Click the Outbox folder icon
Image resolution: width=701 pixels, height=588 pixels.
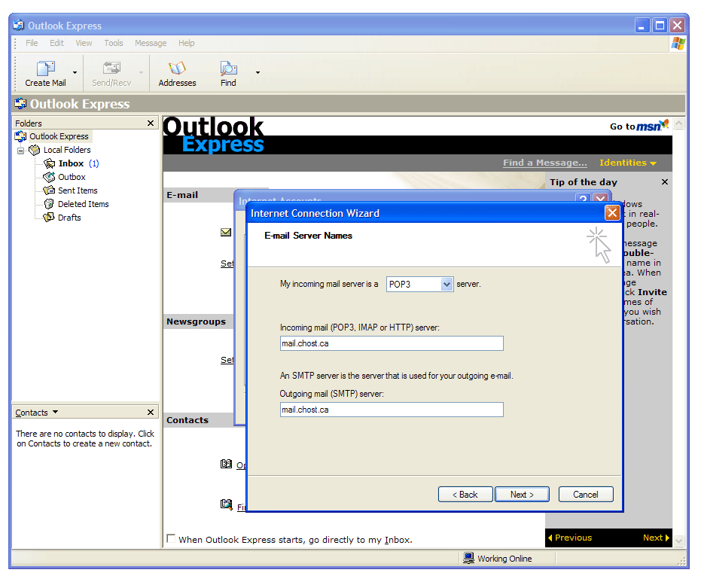point(49,177)
